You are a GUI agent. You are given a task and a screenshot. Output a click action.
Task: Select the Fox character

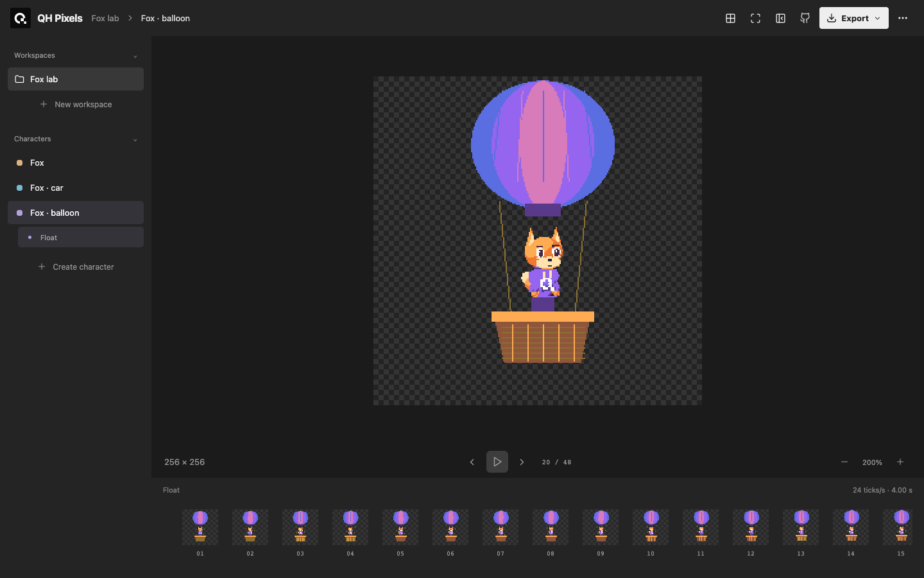tap(76, 162)
